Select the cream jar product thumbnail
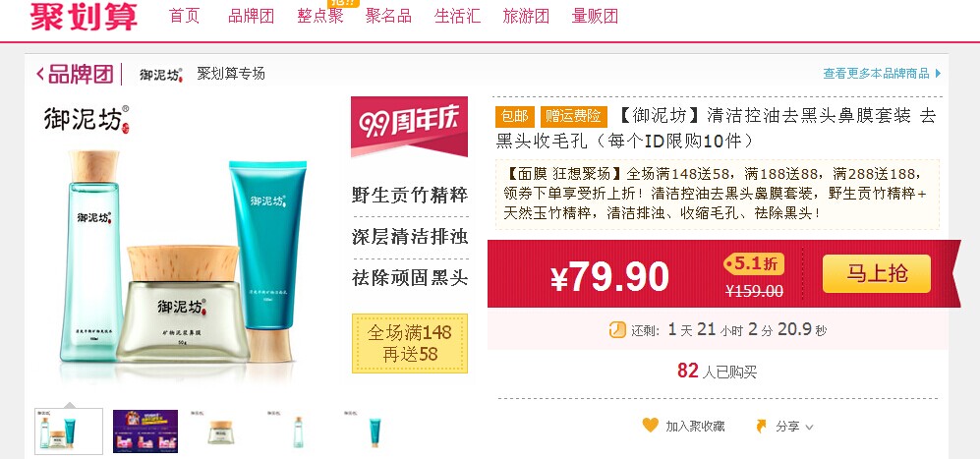The height and width of the screenshot is (459, 980). 220,431
